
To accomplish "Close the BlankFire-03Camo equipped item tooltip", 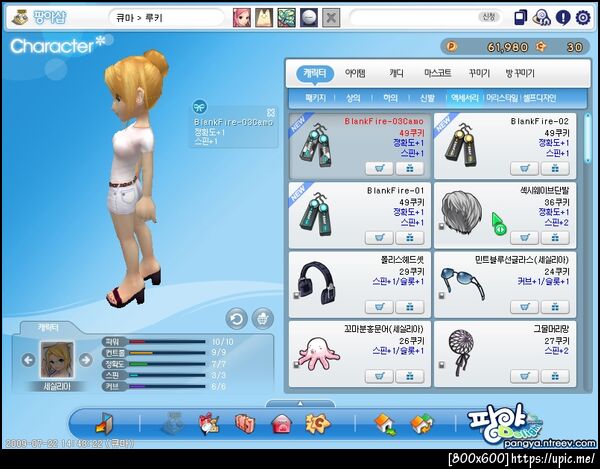I will (271, 112).
